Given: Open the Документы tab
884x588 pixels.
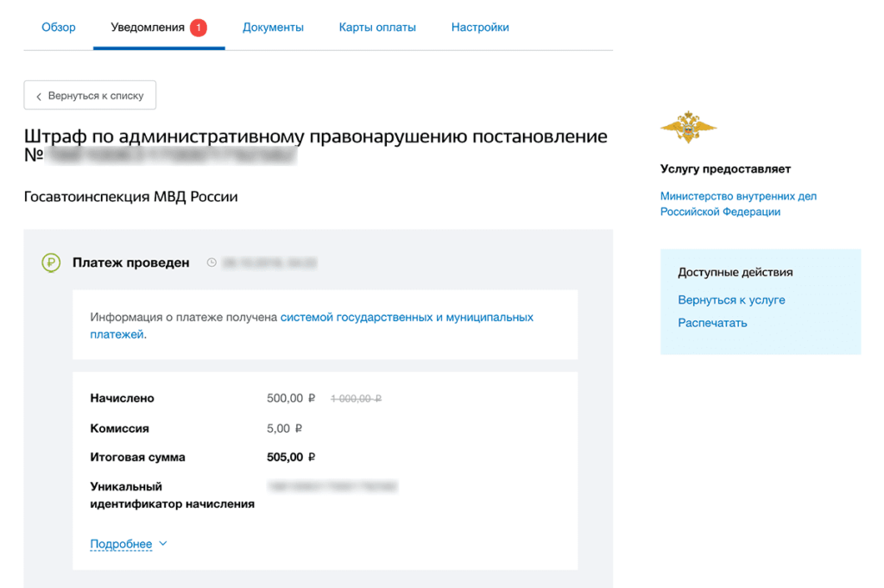Looking at the screenshot, I should point(273,27).
